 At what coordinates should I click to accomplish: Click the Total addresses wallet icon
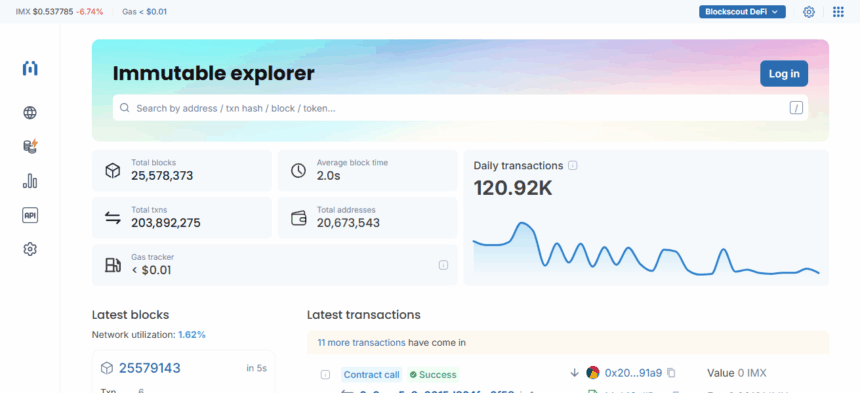298,218
